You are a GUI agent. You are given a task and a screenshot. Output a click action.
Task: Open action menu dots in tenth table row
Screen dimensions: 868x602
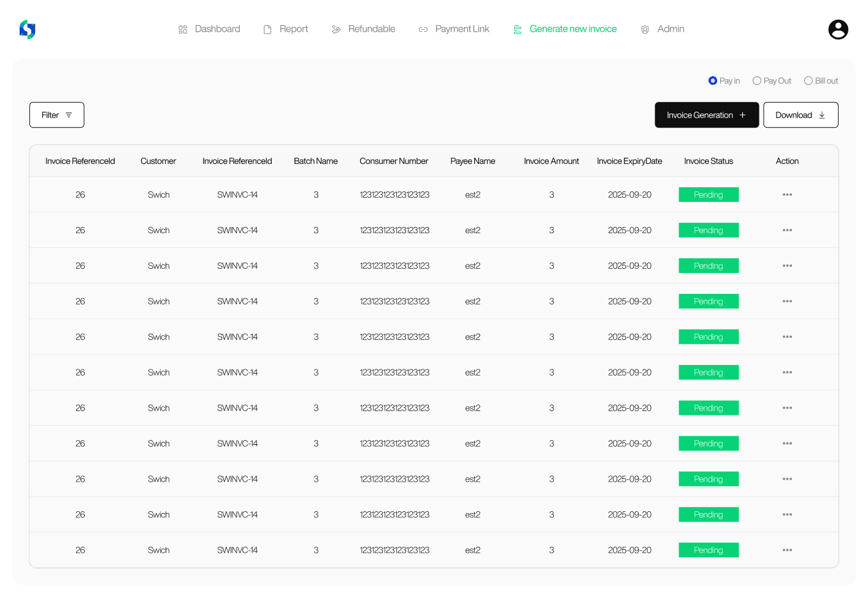point(787,515)
